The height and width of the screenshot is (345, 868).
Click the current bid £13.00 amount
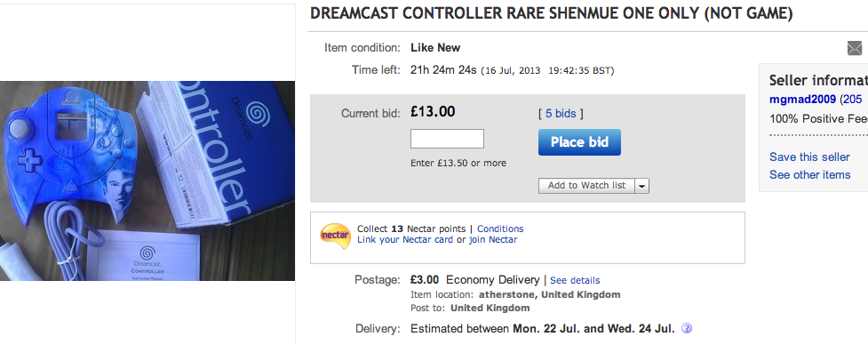[433, 112]
